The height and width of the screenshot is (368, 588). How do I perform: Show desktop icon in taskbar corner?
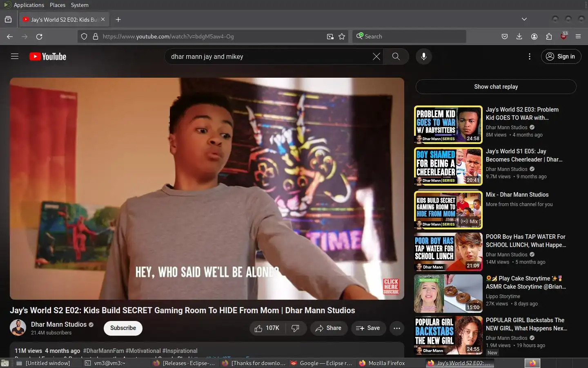click(x=5, y=363)
